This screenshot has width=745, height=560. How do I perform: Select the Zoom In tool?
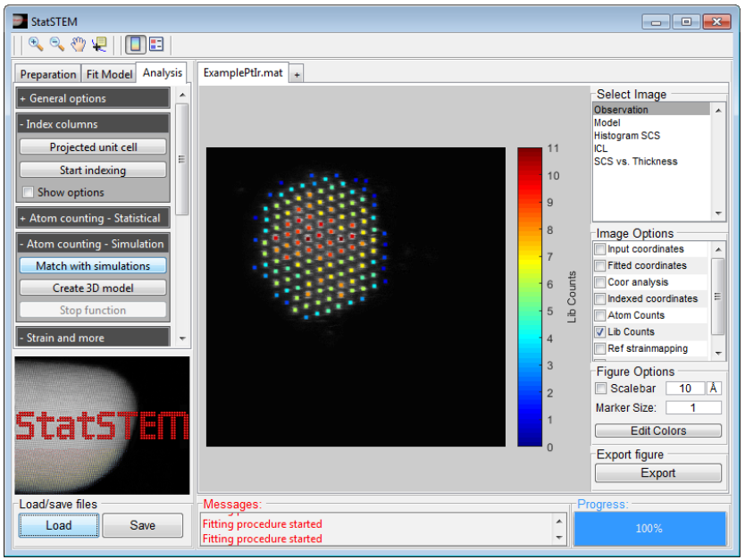[36, 44]
